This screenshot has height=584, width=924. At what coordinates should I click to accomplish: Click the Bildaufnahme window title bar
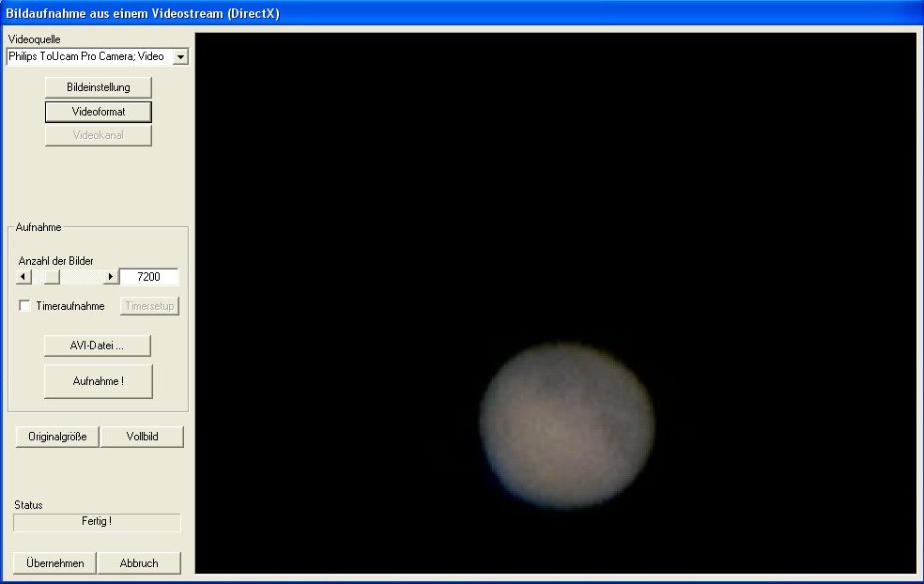[x=460, y=14]
